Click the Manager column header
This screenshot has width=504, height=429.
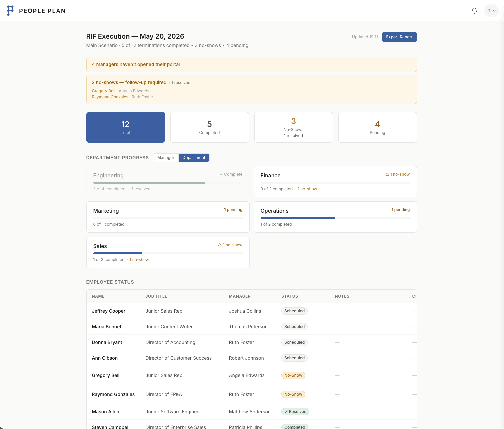(240, 296)
